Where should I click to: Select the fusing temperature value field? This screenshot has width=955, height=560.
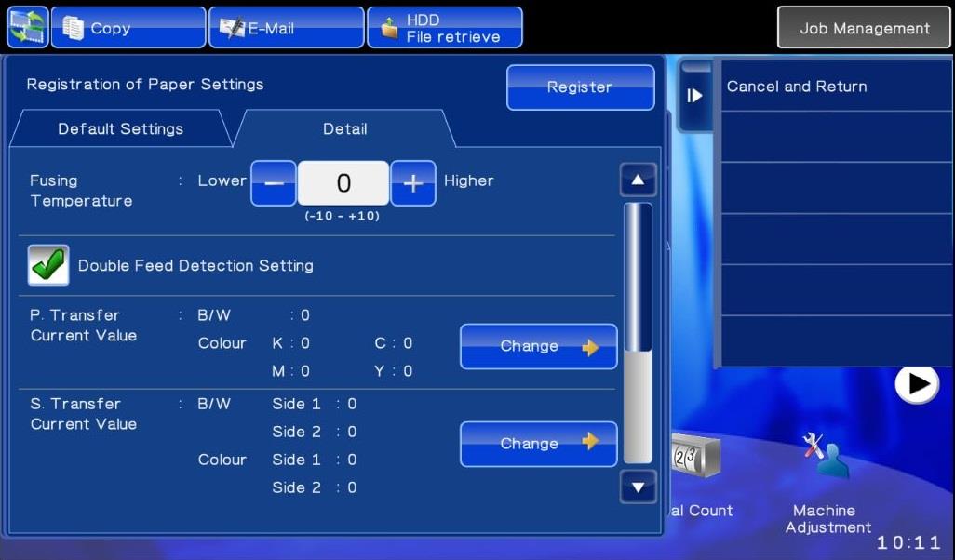(343, 183)
